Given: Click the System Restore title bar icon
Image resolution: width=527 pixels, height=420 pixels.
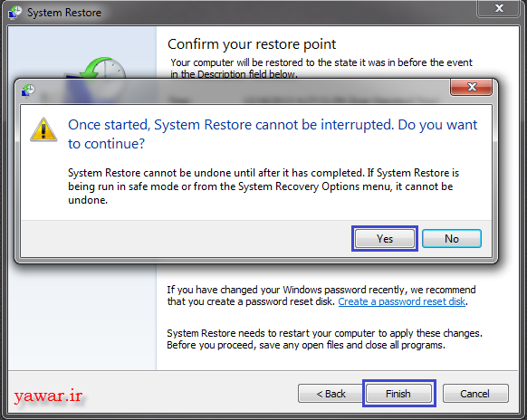Looking at the screenshot, I should pyautogui.click(x=14, y=13).
